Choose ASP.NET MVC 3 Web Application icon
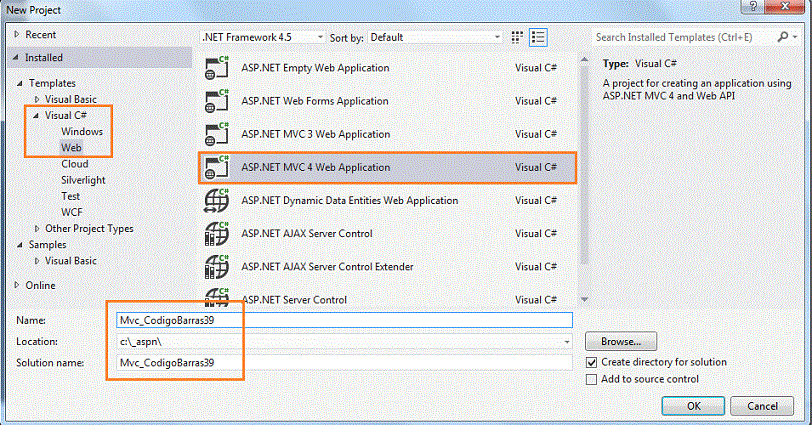812x425 pixels. tap(216, 134)
